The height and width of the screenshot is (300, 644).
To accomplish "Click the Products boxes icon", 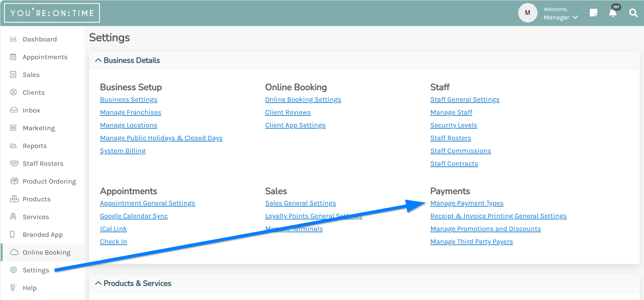I will pyautogui.click(x=14, y=199).
